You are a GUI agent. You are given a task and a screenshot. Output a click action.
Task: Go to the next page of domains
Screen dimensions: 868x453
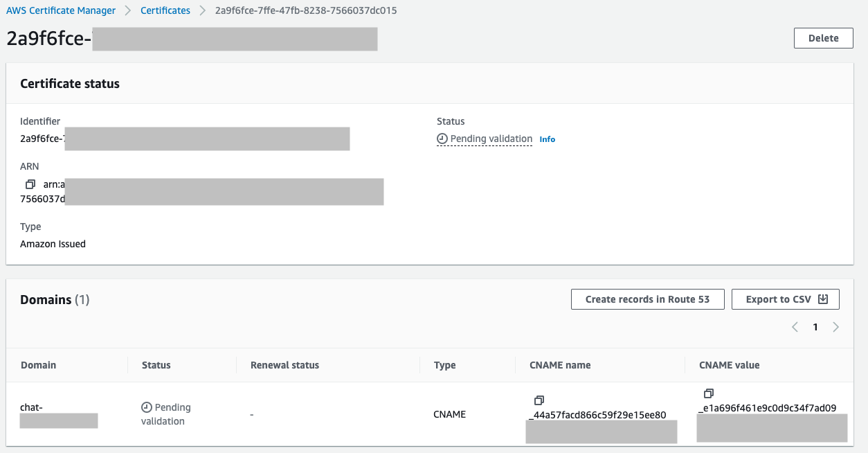(835, 327)
